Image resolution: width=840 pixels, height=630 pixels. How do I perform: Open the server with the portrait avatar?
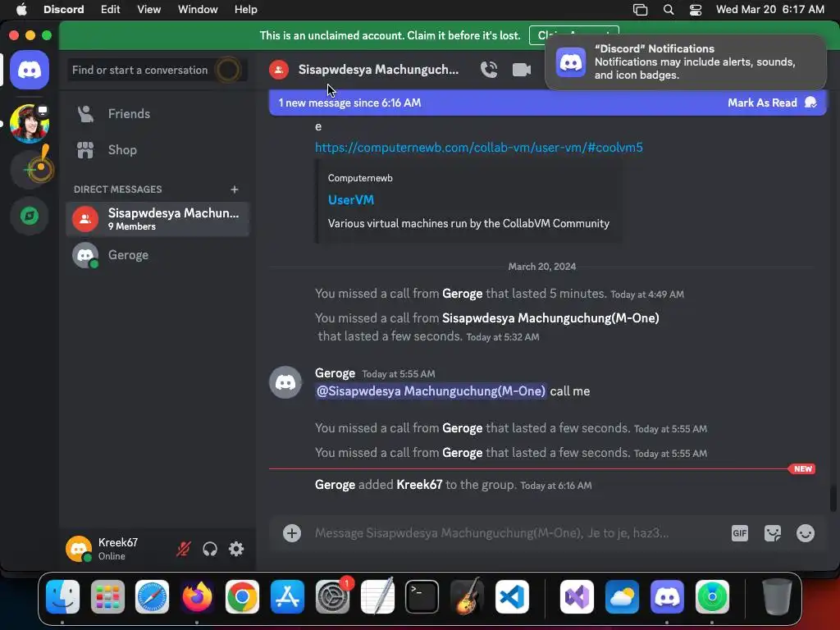[30, 124]
